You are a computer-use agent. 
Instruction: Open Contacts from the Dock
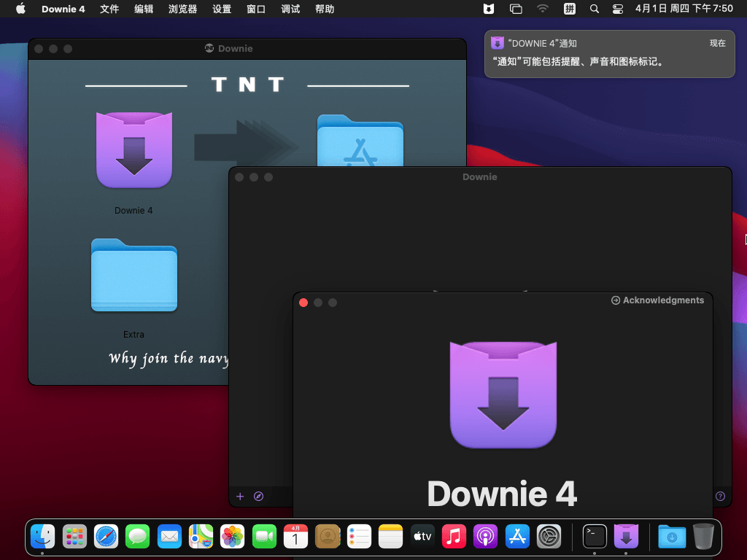coord(328,537)
